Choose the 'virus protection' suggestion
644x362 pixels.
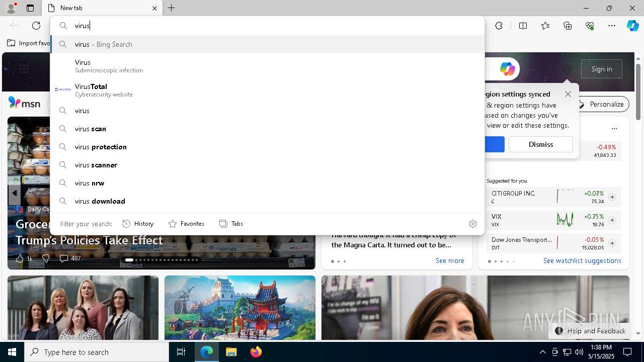[x=267, y=147]
